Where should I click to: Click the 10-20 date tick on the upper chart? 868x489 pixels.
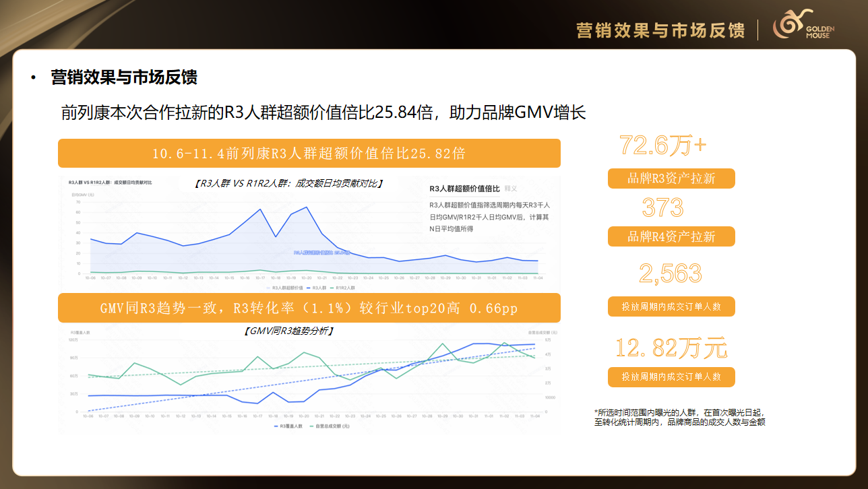point(306,278)
